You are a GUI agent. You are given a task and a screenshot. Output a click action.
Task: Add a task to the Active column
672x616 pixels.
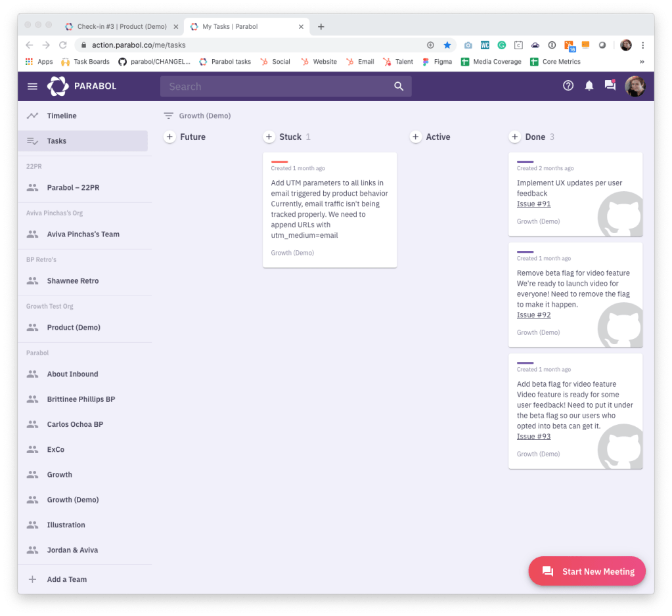[x=415, y=137]
